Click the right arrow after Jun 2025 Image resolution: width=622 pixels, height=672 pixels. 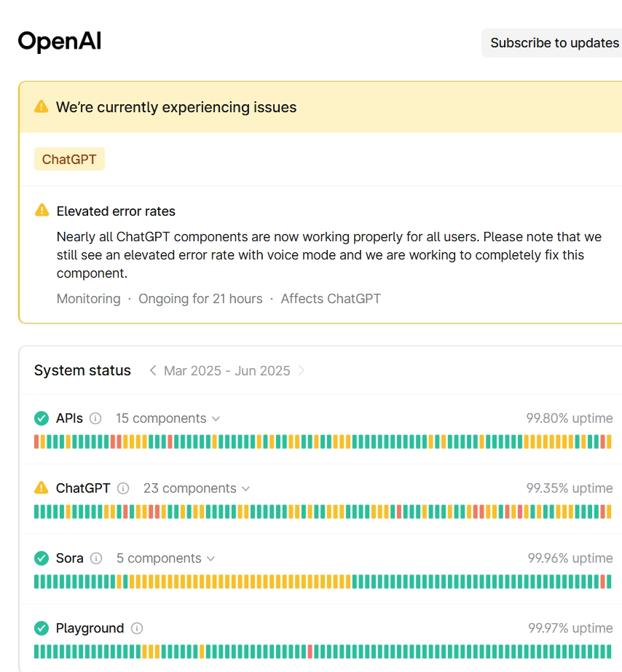point(304,370)
